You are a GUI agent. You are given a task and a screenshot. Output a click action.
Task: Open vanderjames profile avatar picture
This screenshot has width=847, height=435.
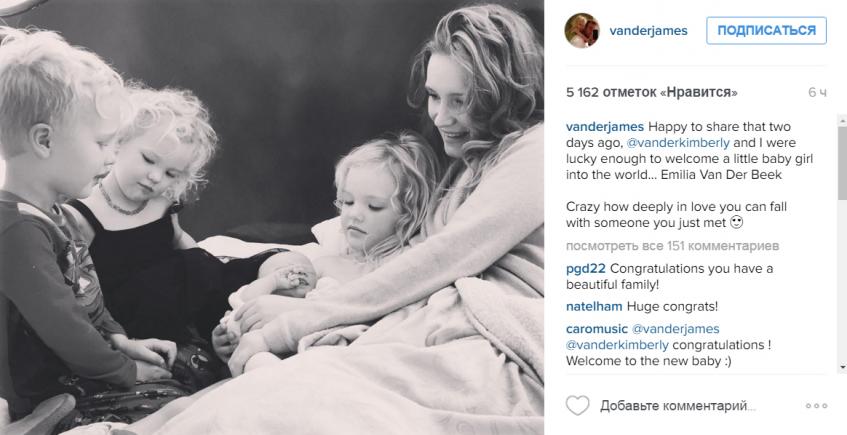pos(582,31)
